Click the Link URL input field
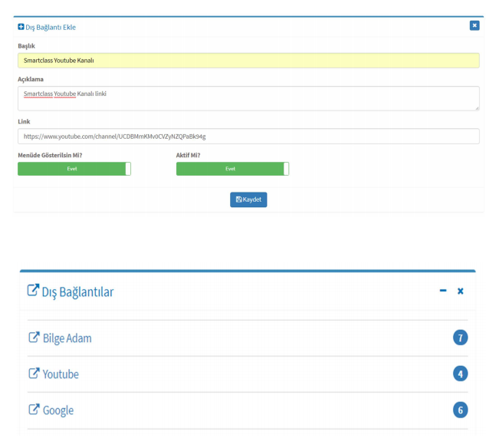Viewport: 493px width, 448px height. pos(248,137)
